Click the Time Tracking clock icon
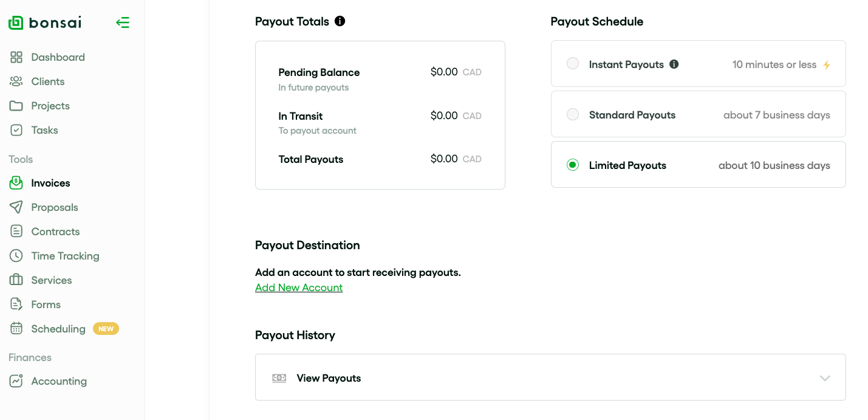Viewport: 868px width, 420px height. tap(16, 255)
